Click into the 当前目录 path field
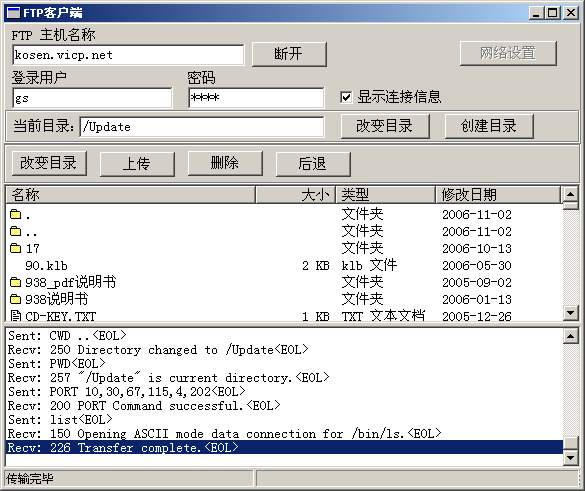585x491 pixels. [201, 127]
